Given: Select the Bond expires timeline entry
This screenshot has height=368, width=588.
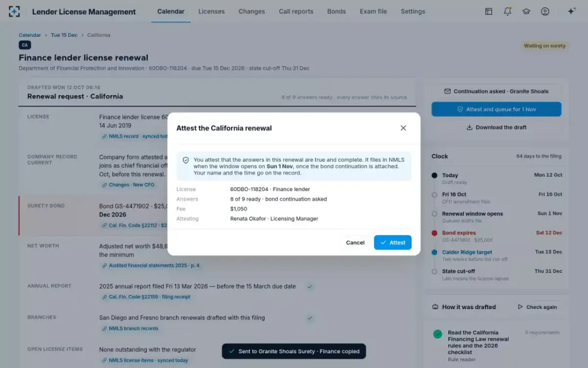Looking at the screenshot, I should tap(496, 236).
